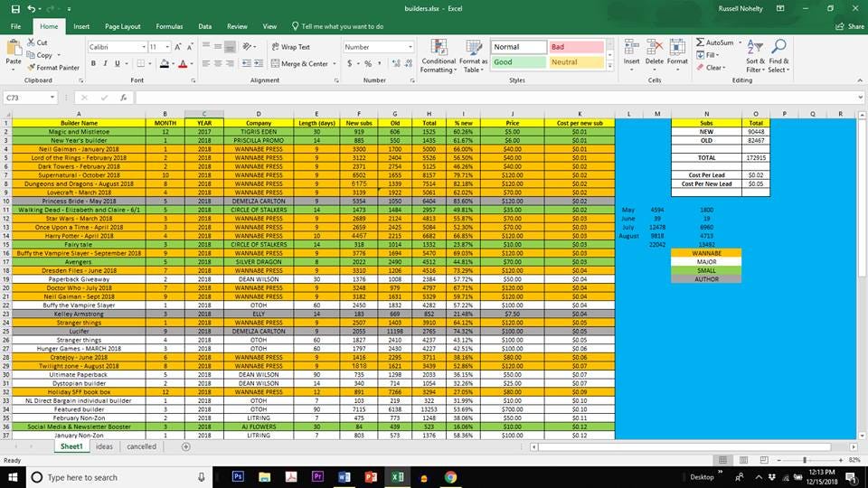Switch to the Data tab
This screenshot has height=488, width=868.
[205, 26]
